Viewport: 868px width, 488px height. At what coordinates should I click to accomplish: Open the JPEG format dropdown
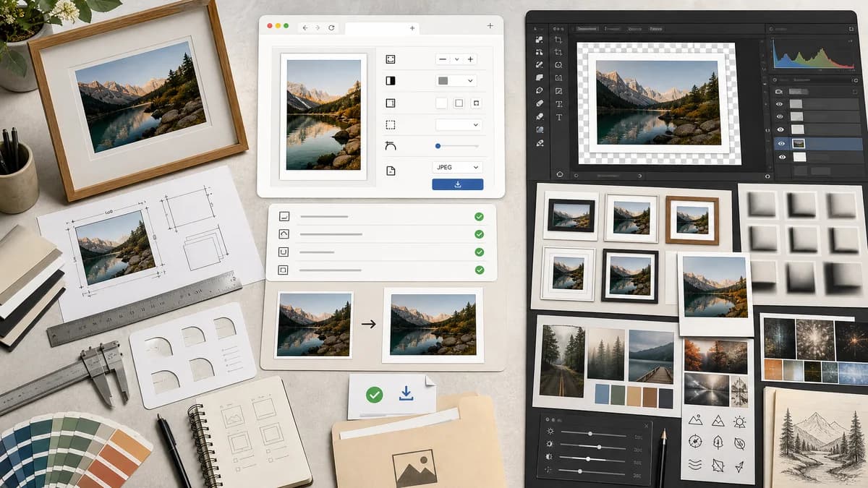coord(457,167)
